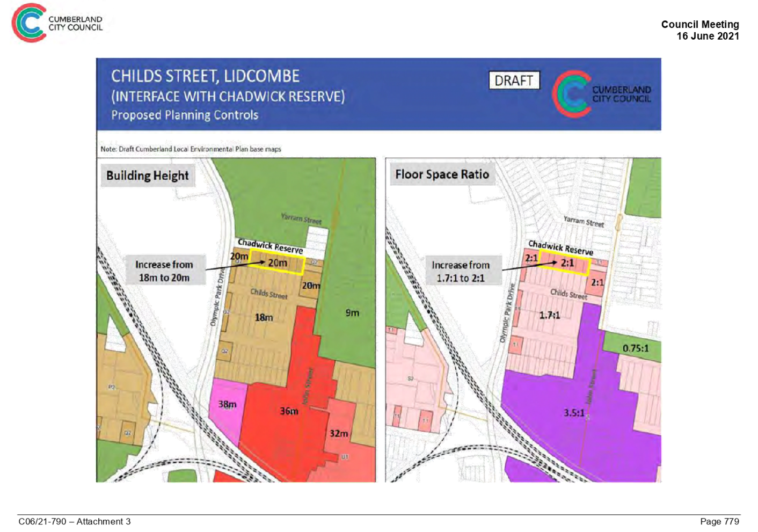
Task: Click the green 0.75:1 ratio zone
Action: point(635,348)
